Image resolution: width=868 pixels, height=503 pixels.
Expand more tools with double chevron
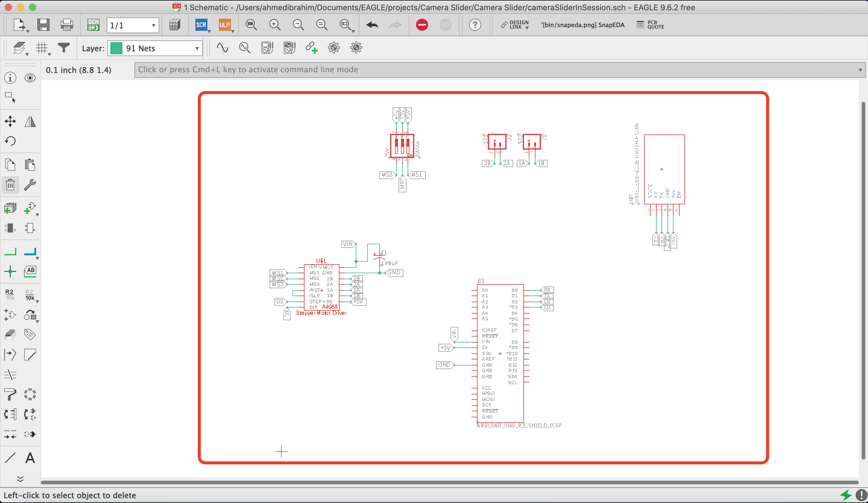coord(20,479)
